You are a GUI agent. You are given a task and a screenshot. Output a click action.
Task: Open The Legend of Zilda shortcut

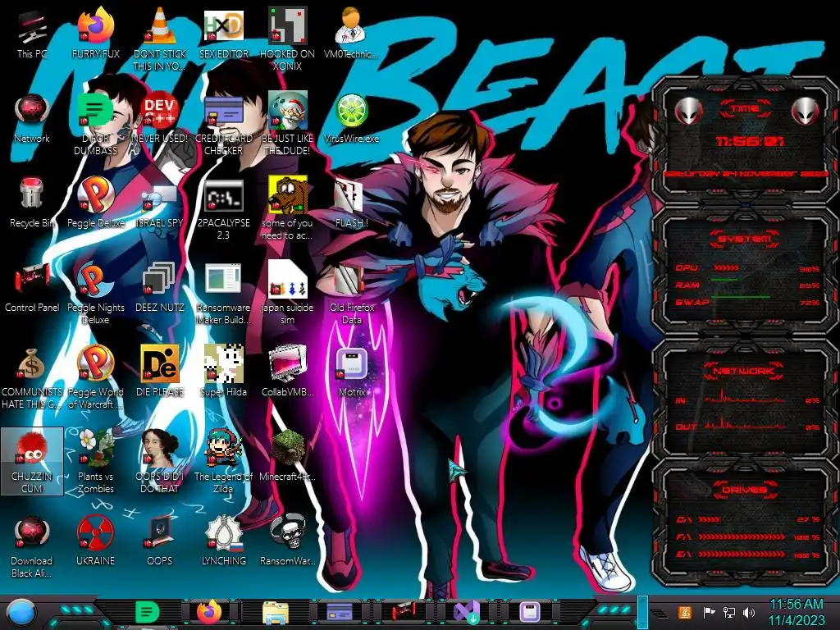point(223,463)
